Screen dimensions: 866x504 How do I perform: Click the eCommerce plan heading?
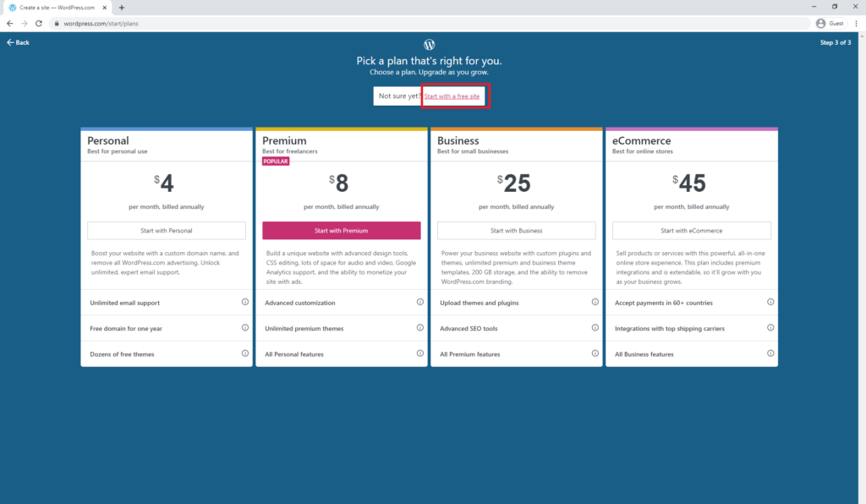[641, 140]
